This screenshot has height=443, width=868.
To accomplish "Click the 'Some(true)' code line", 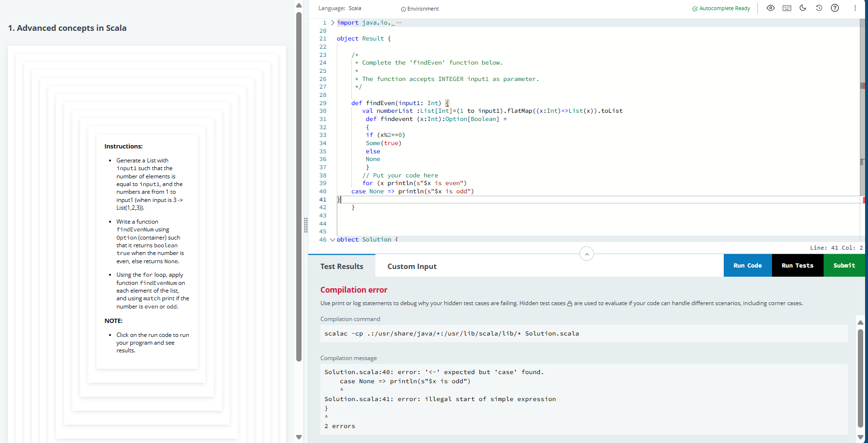I will pyautogui.click(x=384, y=143).
